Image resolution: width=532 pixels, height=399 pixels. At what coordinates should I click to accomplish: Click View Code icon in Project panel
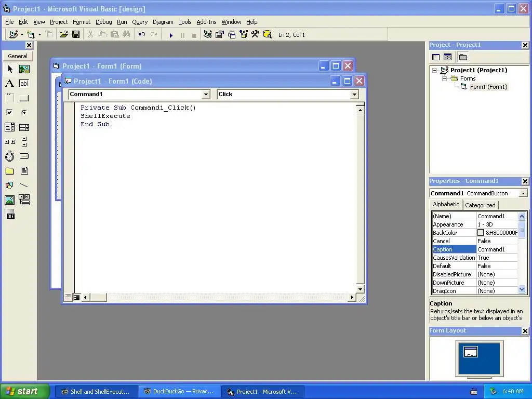tap(436, 57)
